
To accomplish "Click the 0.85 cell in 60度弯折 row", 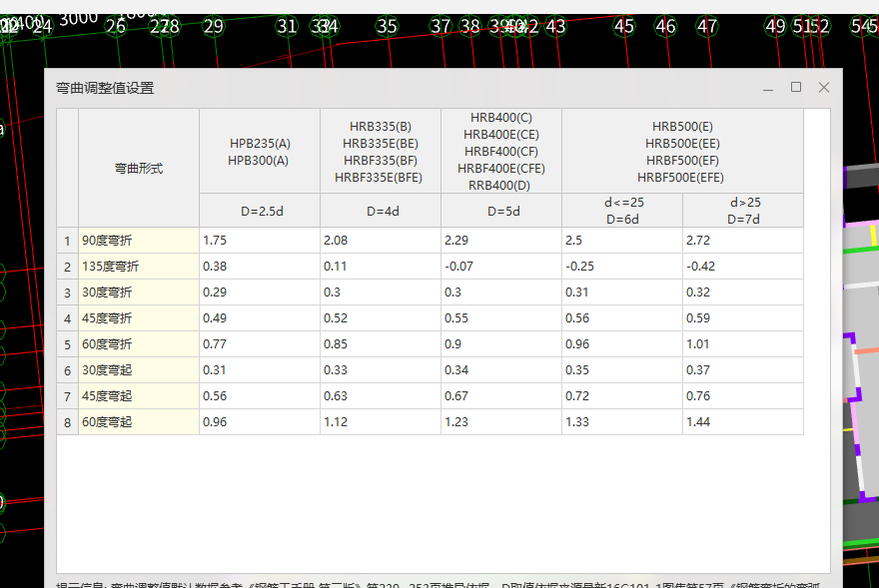I will click(381, 344).
